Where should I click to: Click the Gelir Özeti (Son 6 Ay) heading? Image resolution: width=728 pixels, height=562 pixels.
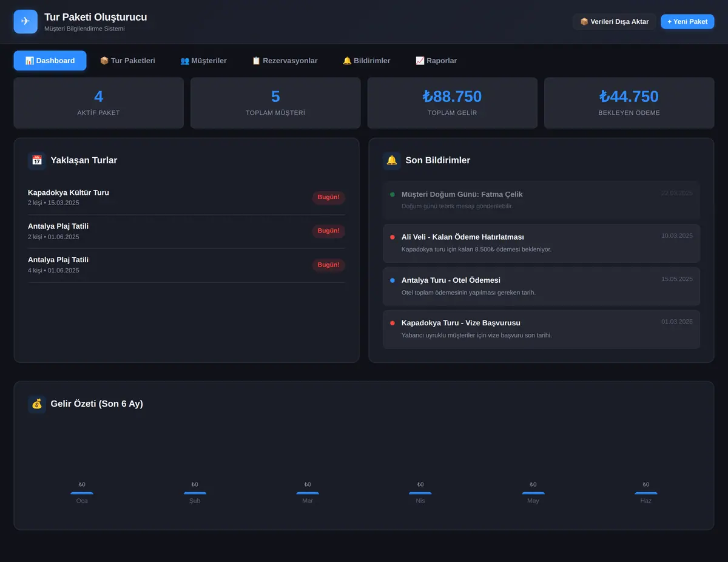pyautogui.click(x=97, y=404)
